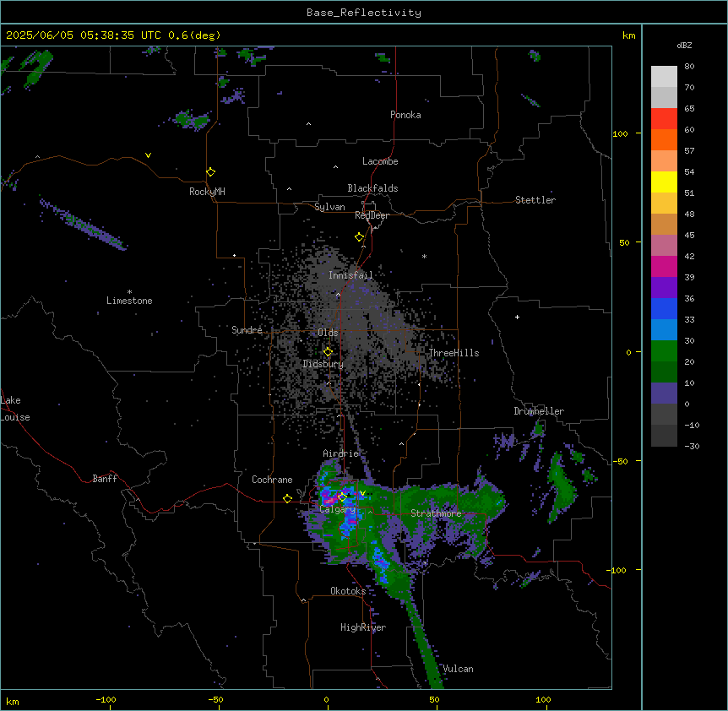Screen dimensions: 728x711
Task: Pick the yellow diamond marker beside Cochrane
Action: 287,498
